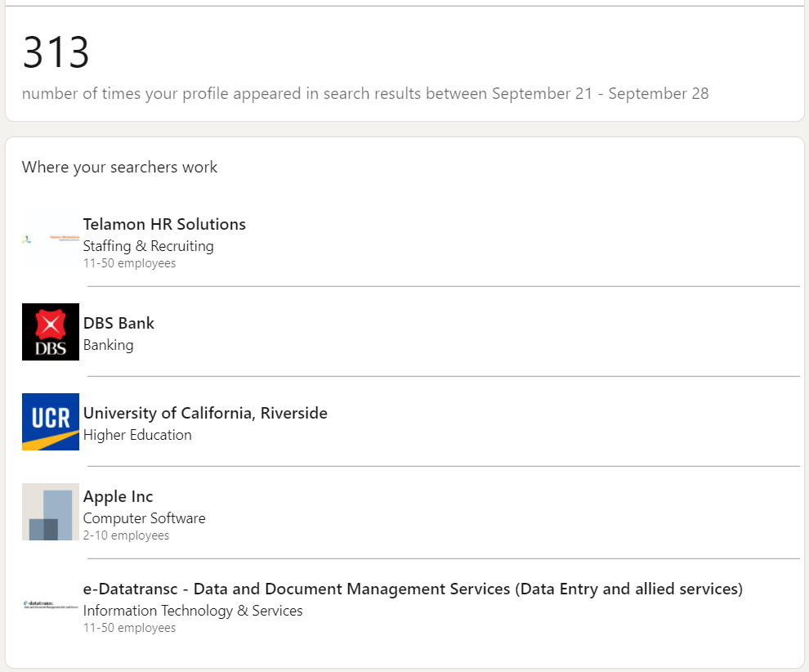Click 11-50 employees under Telamon HR Solutions
This screenshot has width=809, height=672.
pyautogui.click(x=129, y=263)
